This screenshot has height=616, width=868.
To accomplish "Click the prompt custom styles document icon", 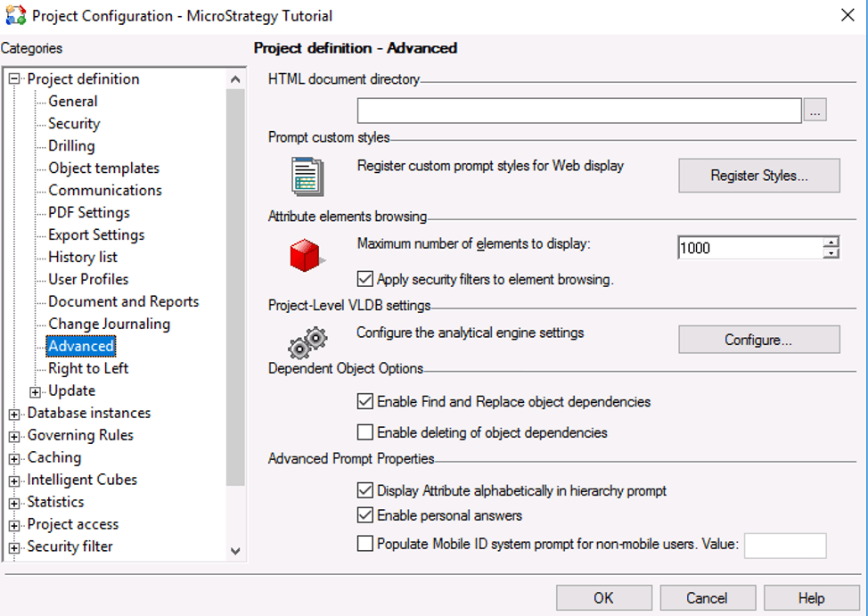I will pyautogui.click(x=307, y=176).
